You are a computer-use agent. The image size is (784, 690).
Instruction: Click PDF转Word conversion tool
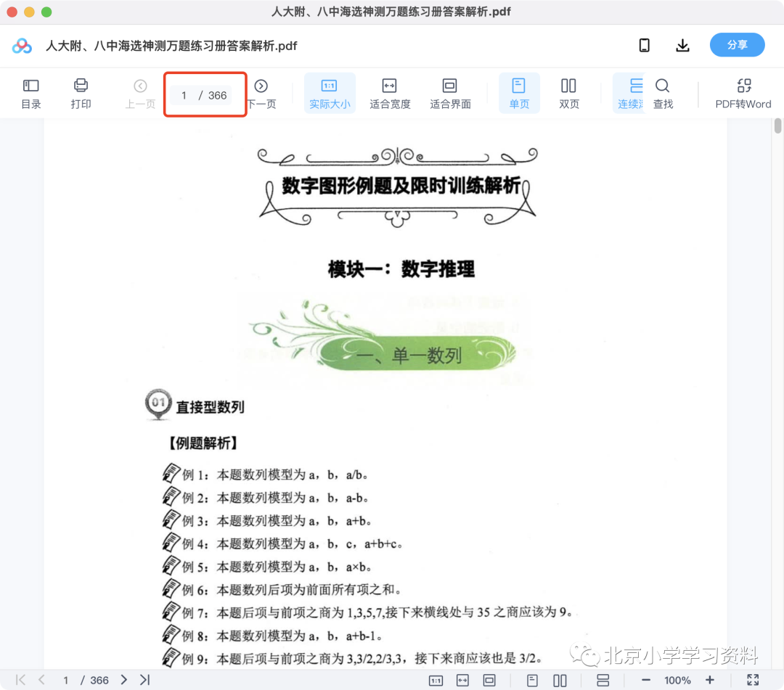pyautogui.click(x=743, y=94)
